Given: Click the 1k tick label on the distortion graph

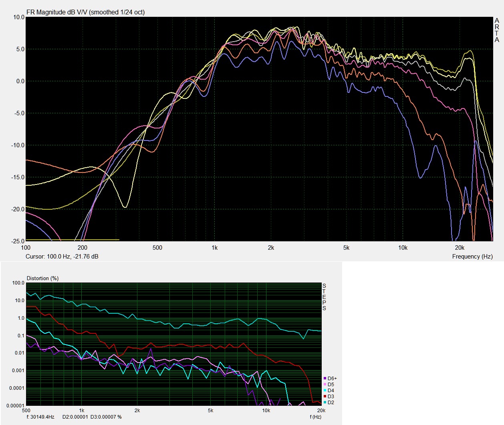Looking at the screenshot, I should pos(82,411).
